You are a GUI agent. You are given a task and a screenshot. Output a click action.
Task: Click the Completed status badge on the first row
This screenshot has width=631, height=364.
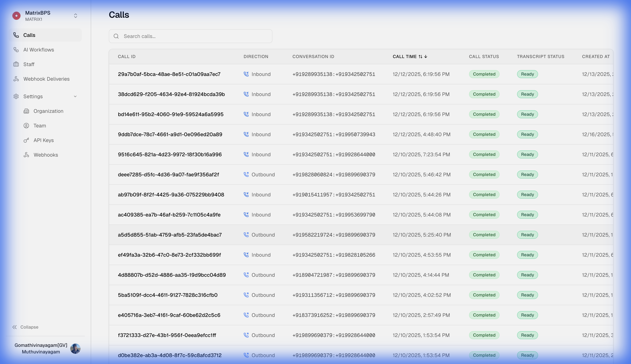point(484,74)
